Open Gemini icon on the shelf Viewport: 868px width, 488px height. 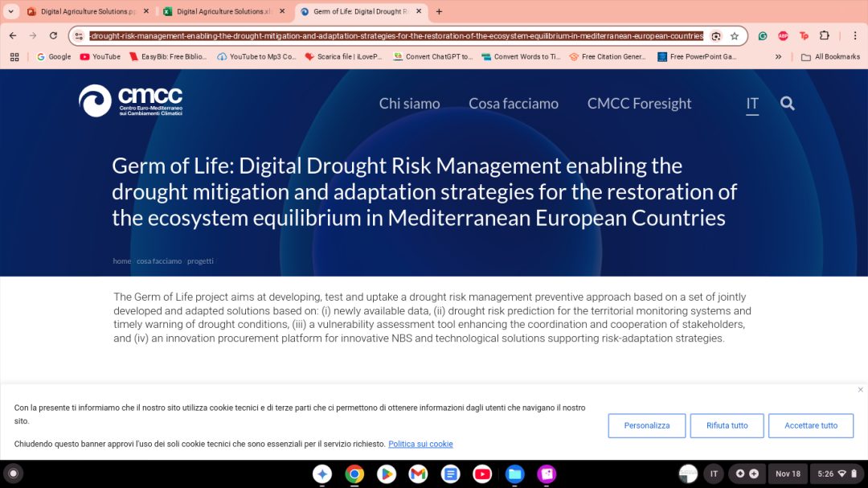pyautogui.click(x=322, y=474)
